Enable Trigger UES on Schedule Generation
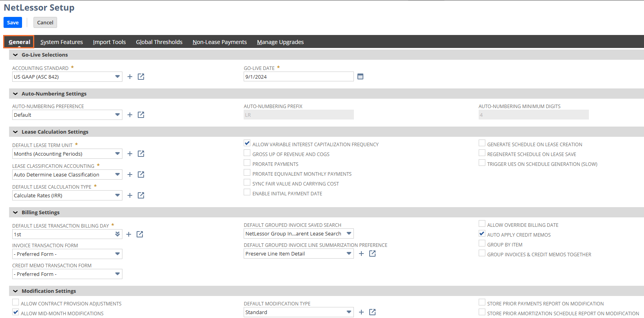The height and width of the screenshot is (318, 644). pyautogui.click(x=482, y=163)
